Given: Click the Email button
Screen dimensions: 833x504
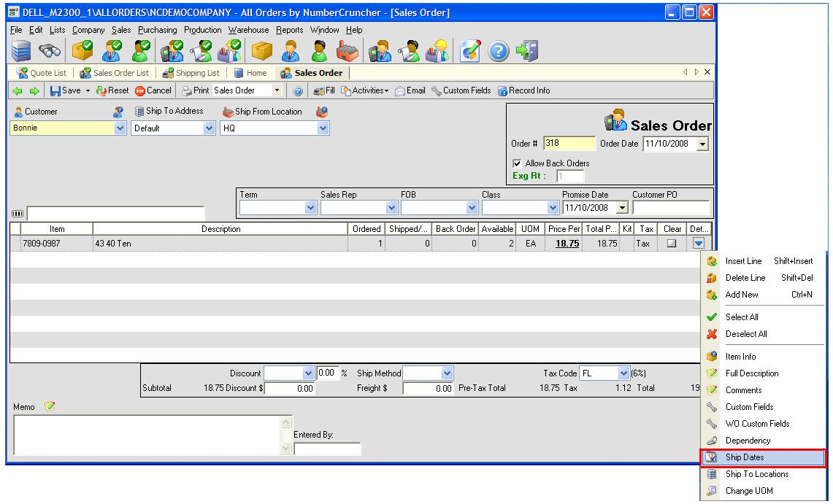Looking at the screenshot, I should [x=410, y=90].
